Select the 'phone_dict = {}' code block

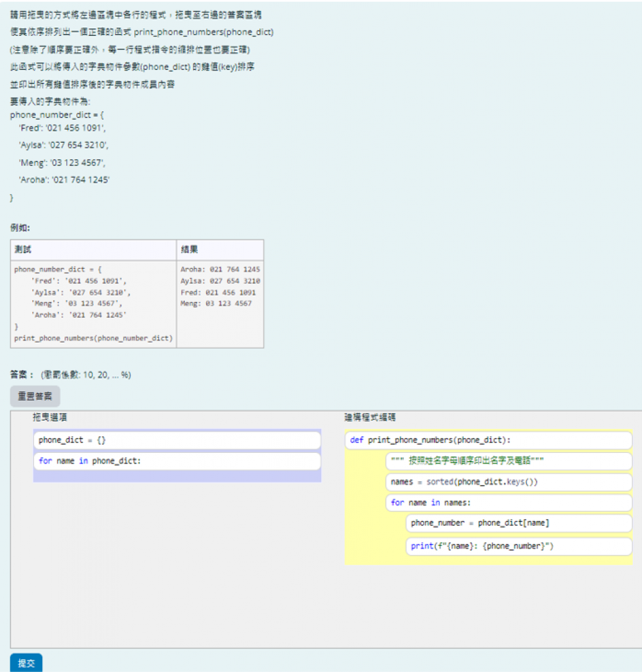(x=177, y=440)
